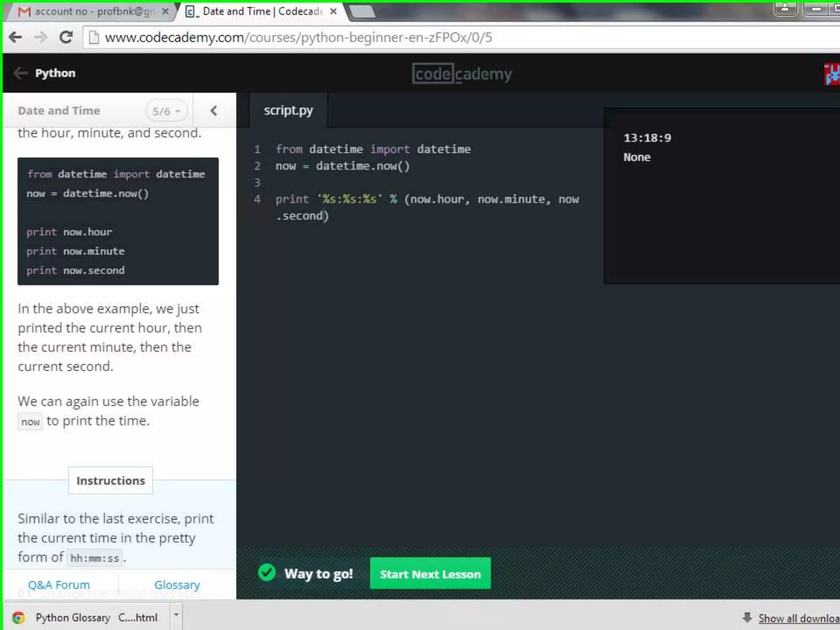The height and width of the screenshot is (630, 840).
Task: Switch to the script.py tab
Action: (x=288, y=110)
